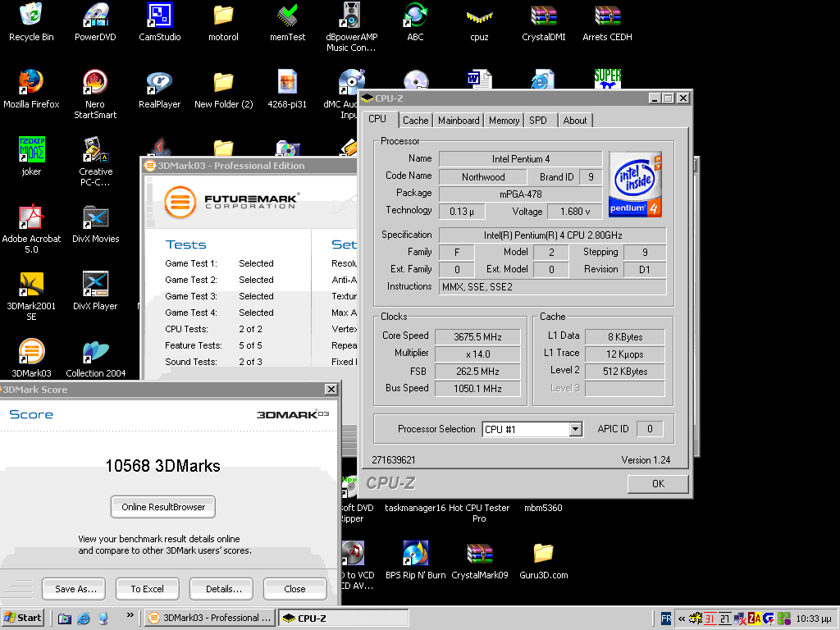840x630 pixels.
Task: Select 3DMark03 Professional taskbar button
Action: [210, 618]
